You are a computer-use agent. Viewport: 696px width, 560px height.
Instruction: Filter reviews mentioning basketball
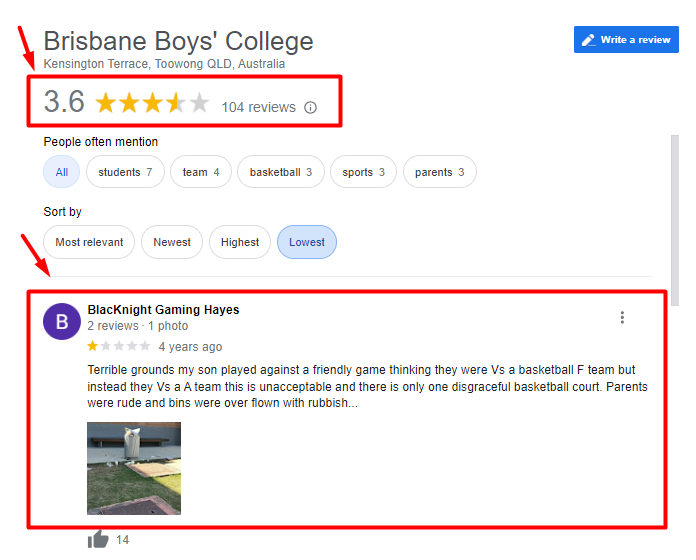tap(281, 172)
